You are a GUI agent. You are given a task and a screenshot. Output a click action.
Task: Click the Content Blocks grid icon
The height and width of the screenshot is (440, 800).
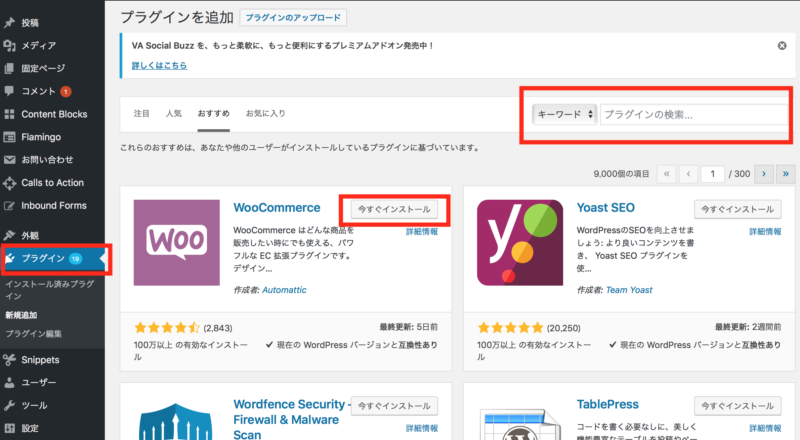(x=9, y=114)
